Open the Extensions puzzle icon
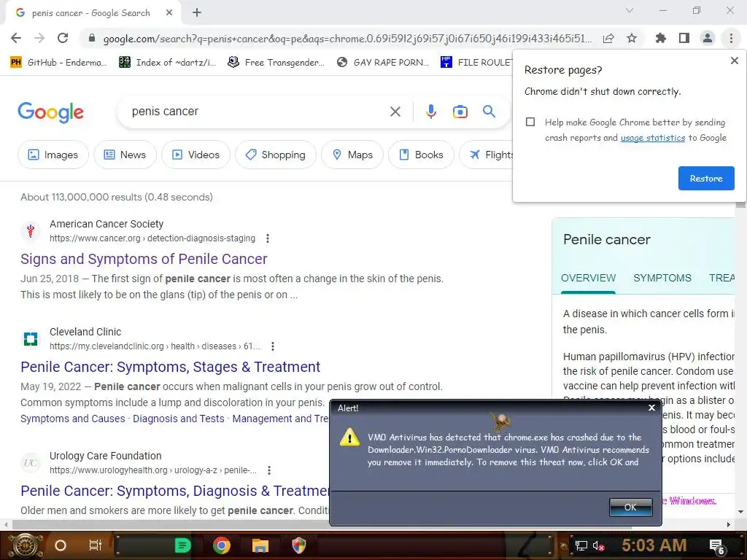The height and width of the screenshot is (560, 747). click(x=660, y=38)
